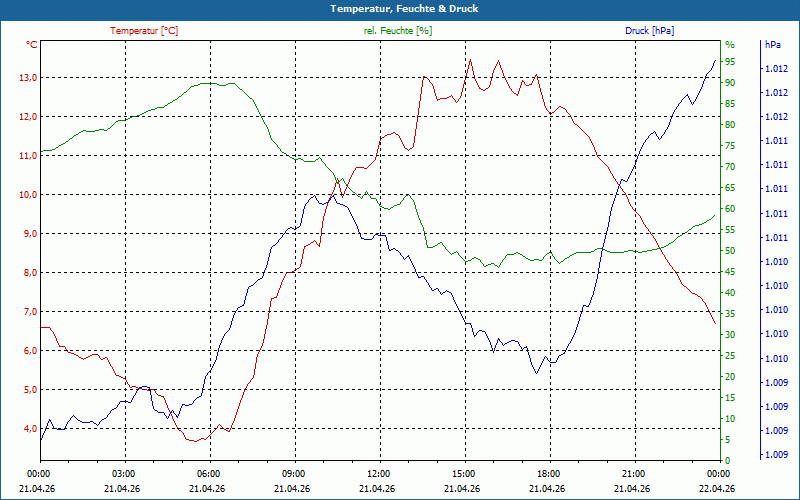Click the 90 tick on the humidity axis
The image size is (800, 500).
click(x=730, y=83)
